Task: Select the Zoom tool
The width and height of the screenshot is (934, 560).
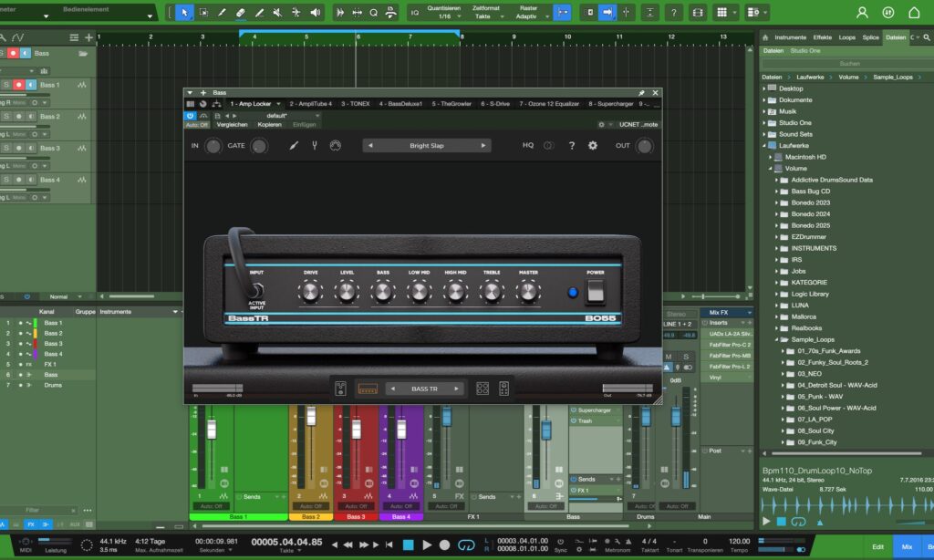Action: coord(373,13)
